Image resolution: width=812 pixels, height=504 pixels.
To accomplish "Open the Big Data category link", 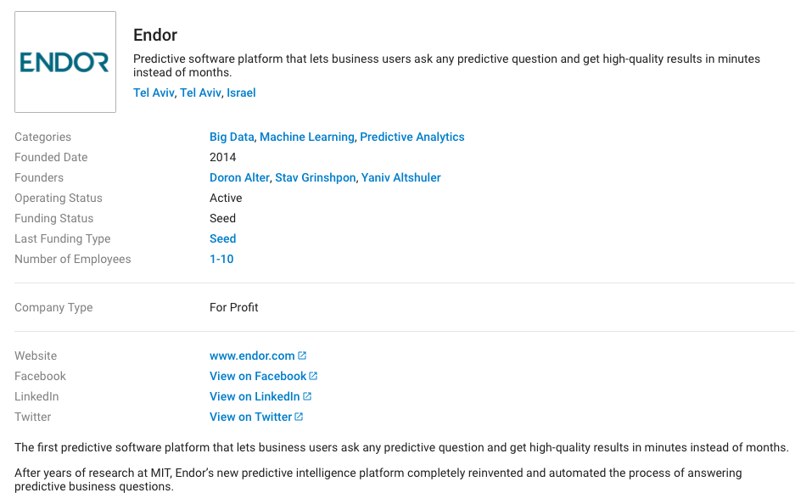I will pyautogui.click(x=232, y=137).
